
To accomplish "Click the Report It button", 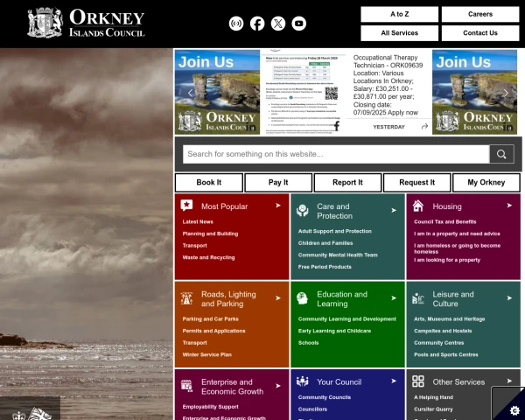I will click(347, 183).
